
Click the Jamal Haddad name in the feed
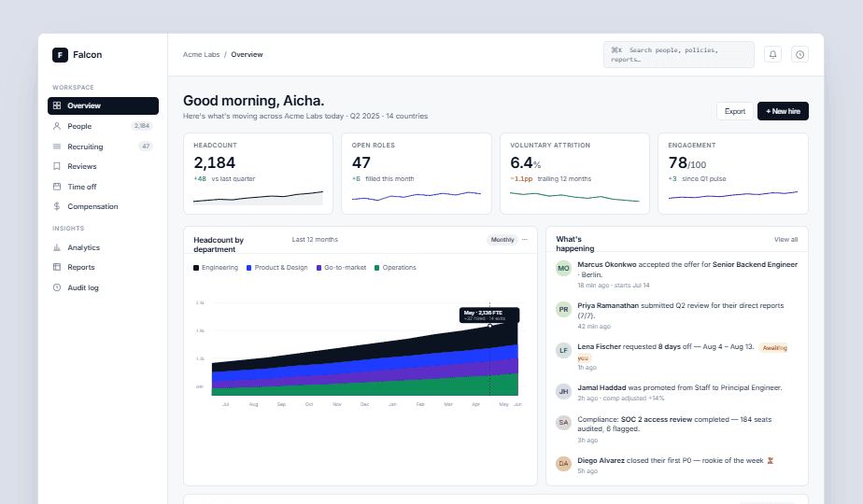tap(601, 388)
